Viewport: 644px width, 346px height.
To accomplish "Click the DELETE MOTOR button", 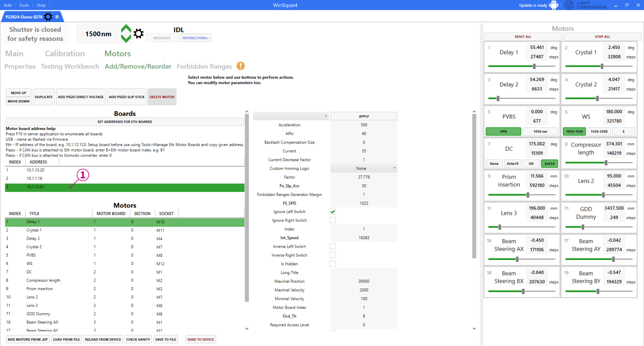I will pos(162,96).
